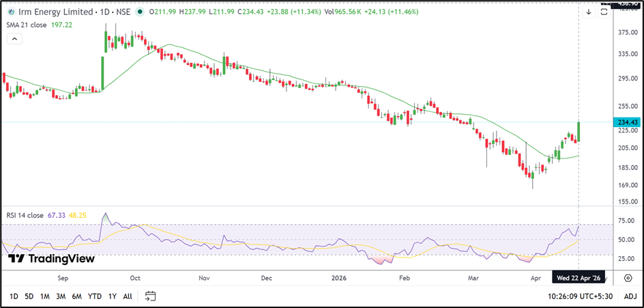This screenshot has width=644, height=308.
Task: Open timezone menu showing UTC+5:30
Action: 580,296
